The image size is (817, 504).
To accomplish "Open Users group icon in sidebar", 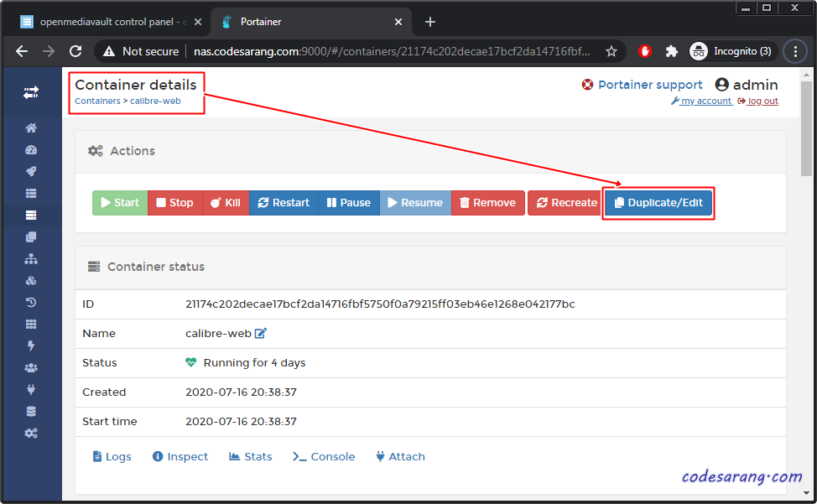I will tap(31, 367).
